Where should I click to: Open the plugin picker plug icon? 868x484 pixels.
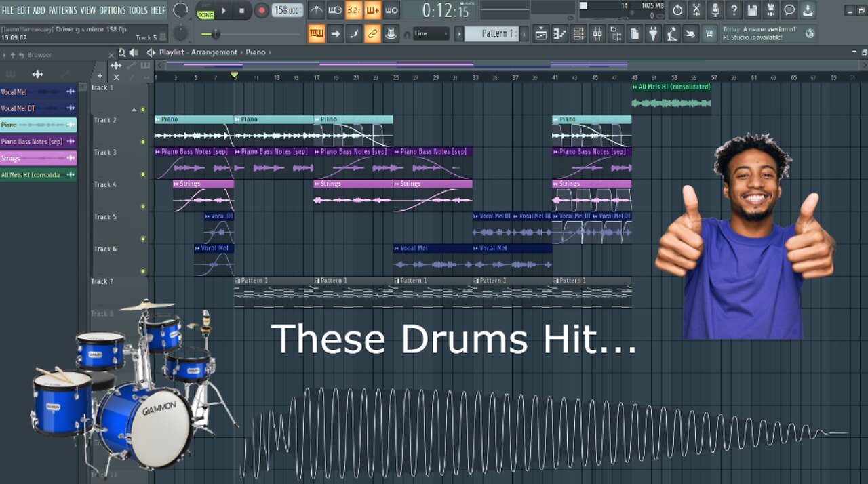653,33
